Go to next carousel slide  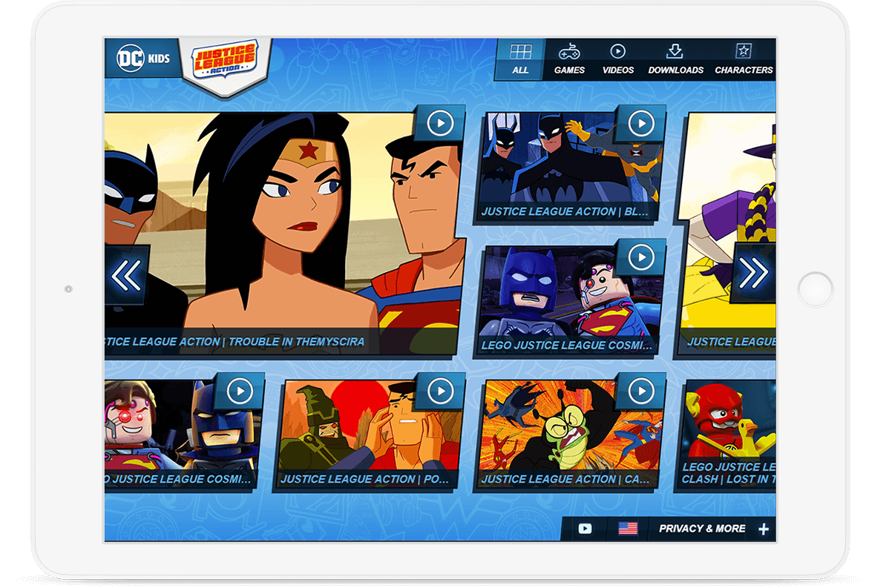(754, 273)
